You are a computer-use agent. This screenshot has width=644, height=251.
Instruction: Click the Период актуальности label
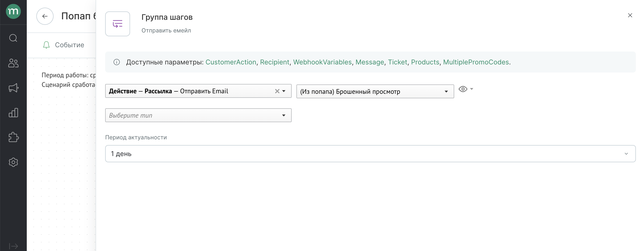point(136,137)
